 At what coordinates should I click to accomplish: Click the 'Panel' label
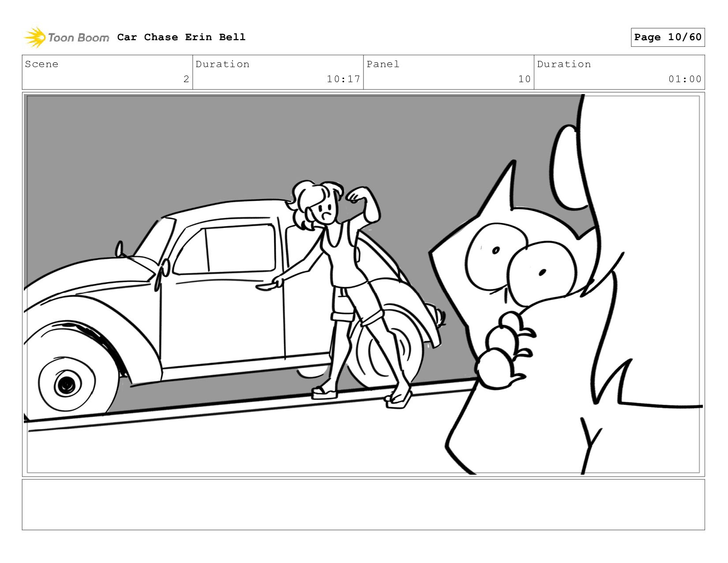pos(383,64)
